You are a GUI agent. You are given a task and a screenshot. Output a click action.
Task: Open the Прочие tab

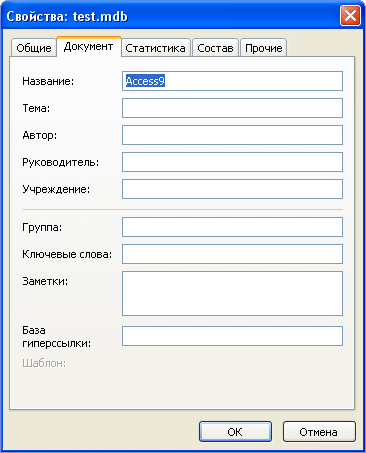tap(264, 48)
